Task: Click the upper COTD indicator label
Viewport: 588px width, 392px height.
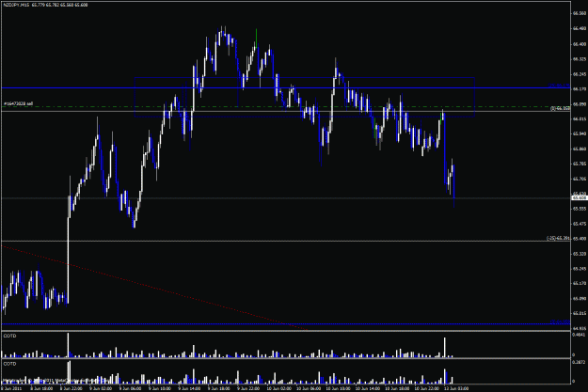Action: (x=9, y=337)
